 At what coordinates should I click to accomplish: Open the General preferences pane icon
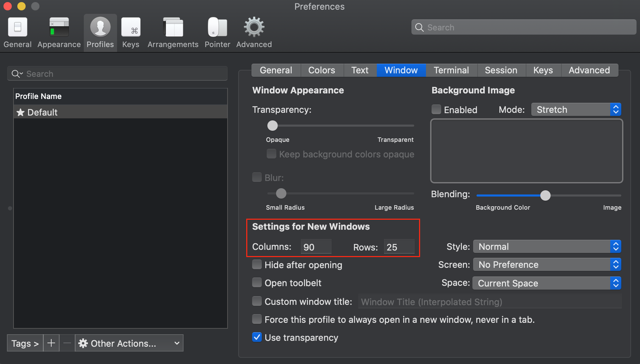17,27
